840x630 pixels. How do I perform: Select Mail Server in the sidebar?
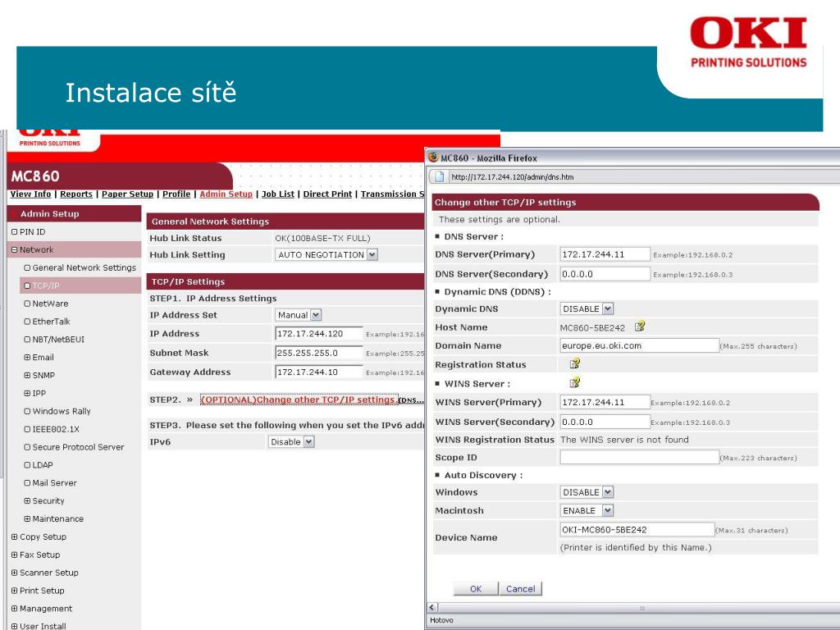point(54,483)
